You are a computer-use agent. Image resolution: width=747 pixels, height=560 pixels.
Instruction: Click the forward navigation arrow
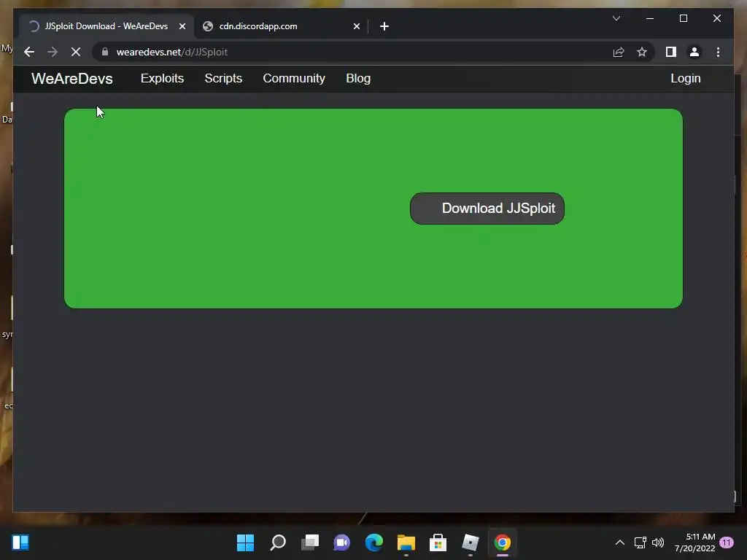(x=53, y=52)
